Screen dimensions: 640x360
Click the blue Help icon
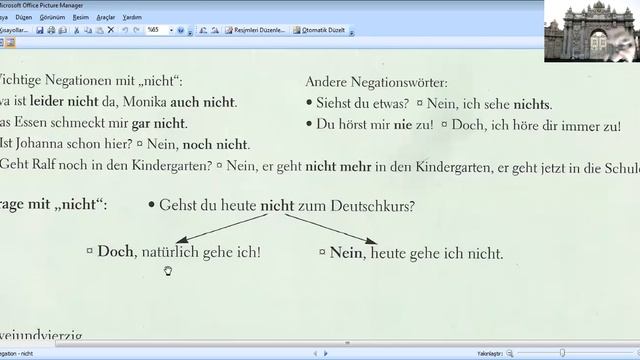181,30
